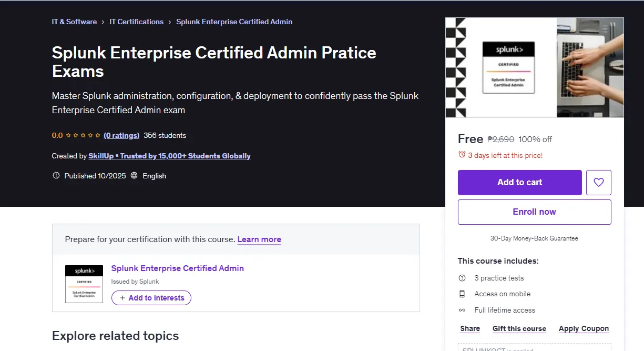Click the Free price label
Image resolution: width=644 pixels, height=351 pixels.
471,139
